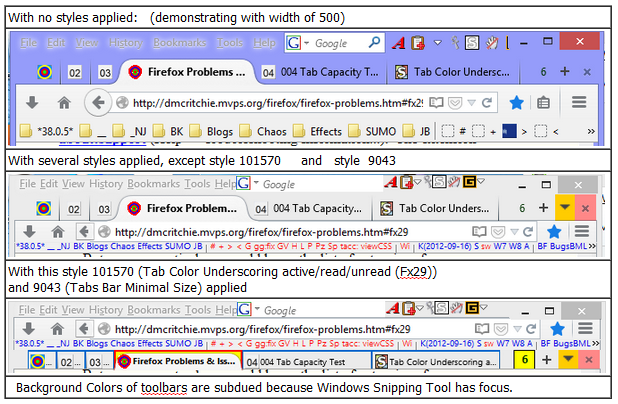Toggle the Reader View book icon in the purple browser

[x=436, y=103]
